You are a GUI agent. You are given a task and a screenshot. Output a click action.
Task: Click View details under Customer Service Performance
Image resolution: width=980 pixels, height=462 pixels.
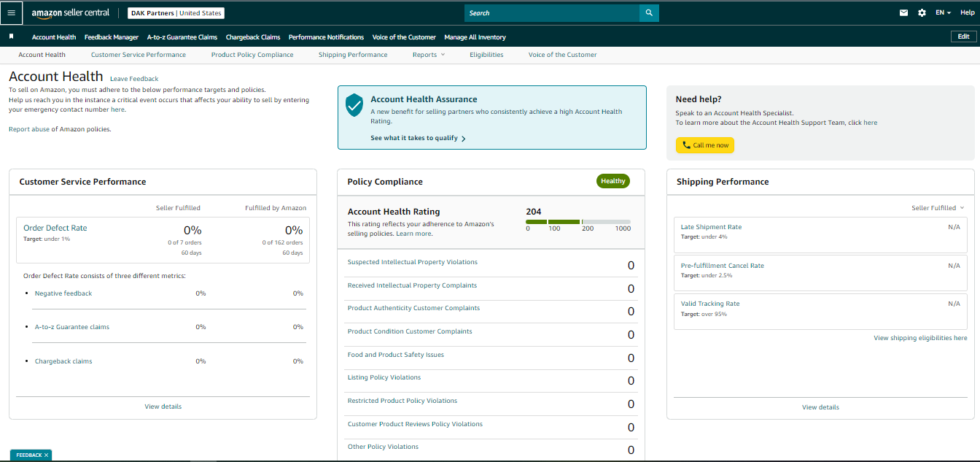click(x=163, y=407)
